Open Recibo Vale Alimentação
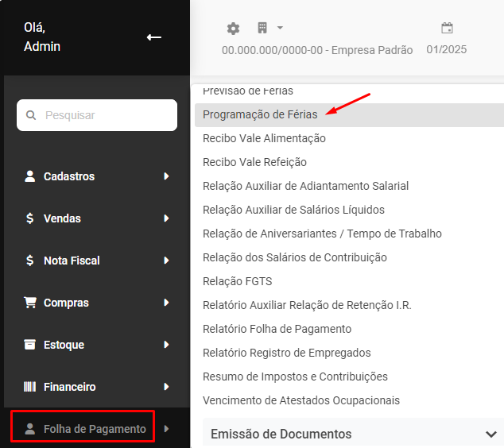The width and height of the screenshot is (504, 448). [x=264, y=138]
